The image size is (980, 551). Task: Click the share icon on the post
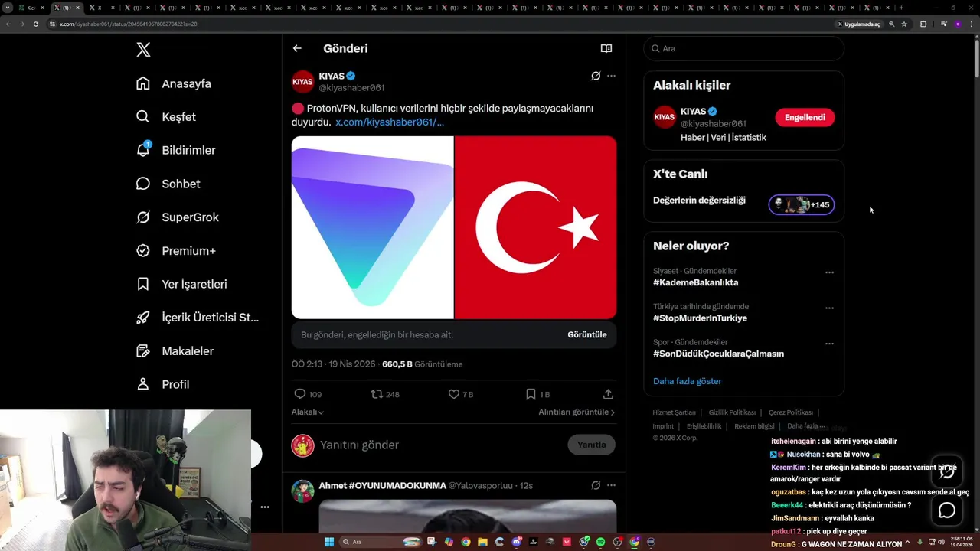(x=608, y=394)
